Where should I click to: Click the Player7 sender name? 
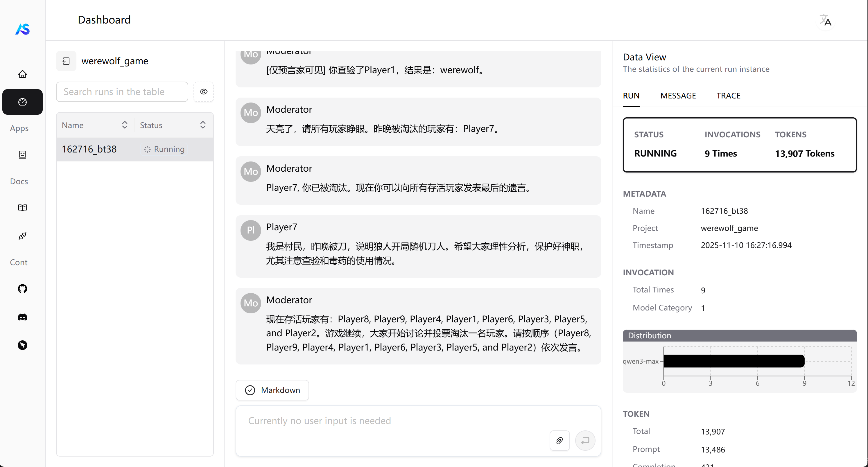click(281, 227)
